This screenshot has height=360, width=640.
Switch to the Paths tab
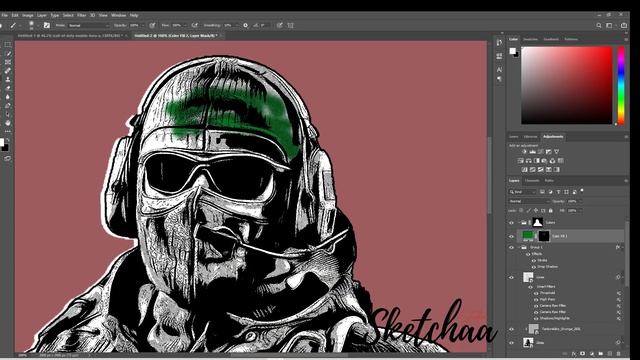pyautogui.click(x=549, y=180)
